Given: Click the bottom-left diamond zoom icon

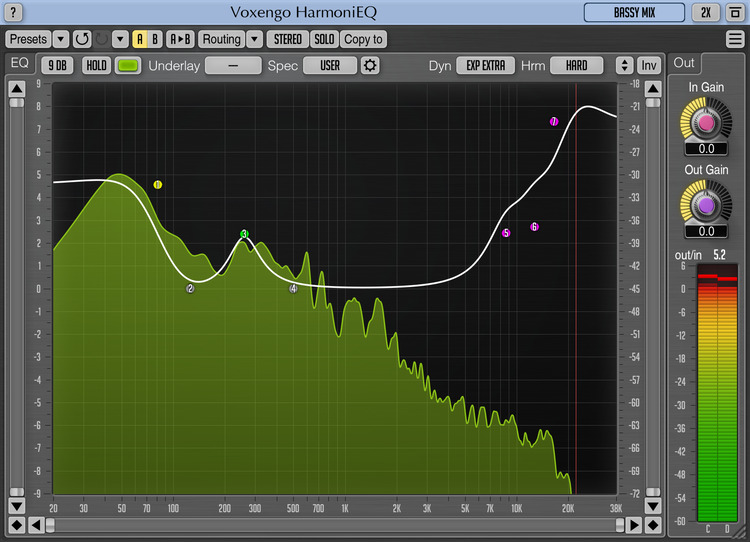Looking at the screenshot, I should (x=17, y=525).
